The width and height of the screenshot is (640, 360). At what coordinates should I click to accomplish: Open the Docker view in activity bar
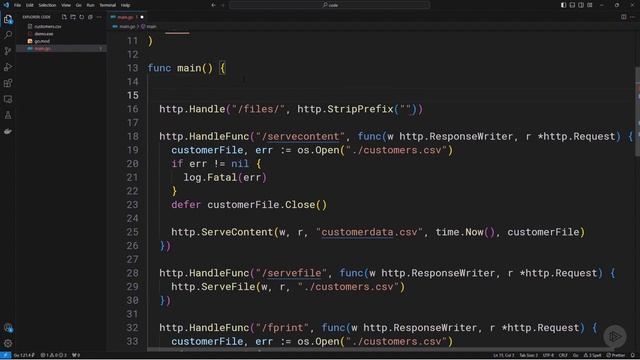[8, 131]
